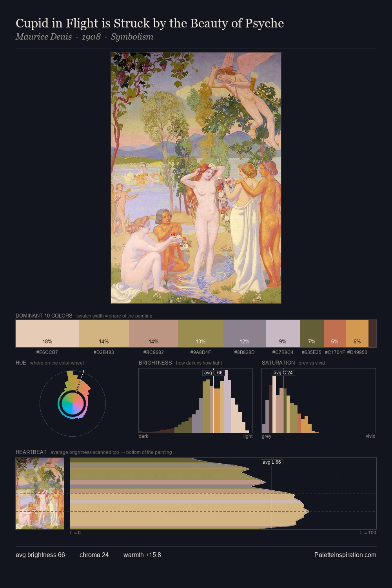
Task: Pick the dark olive 7% color swatch
Action: click(x=312, y=334)
